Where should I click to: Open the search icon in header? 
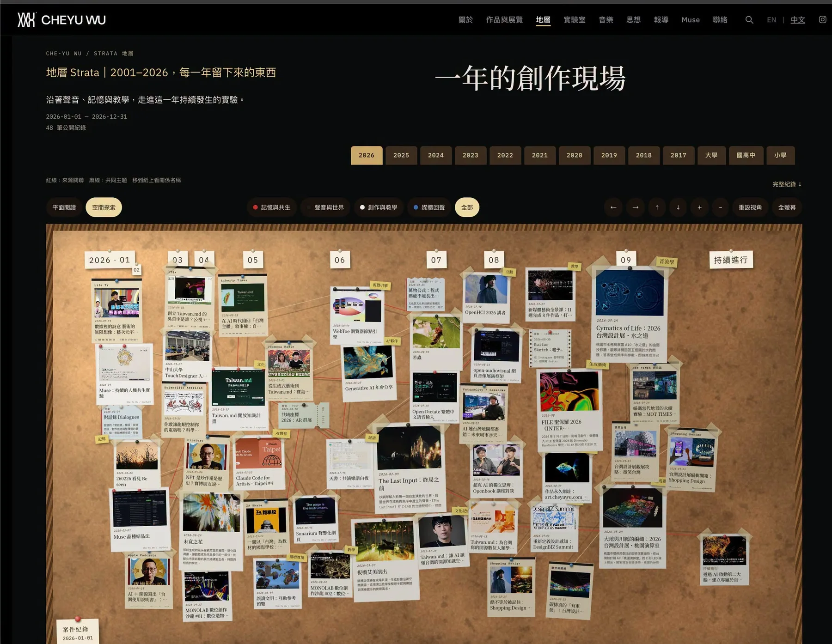pos(749,20)
